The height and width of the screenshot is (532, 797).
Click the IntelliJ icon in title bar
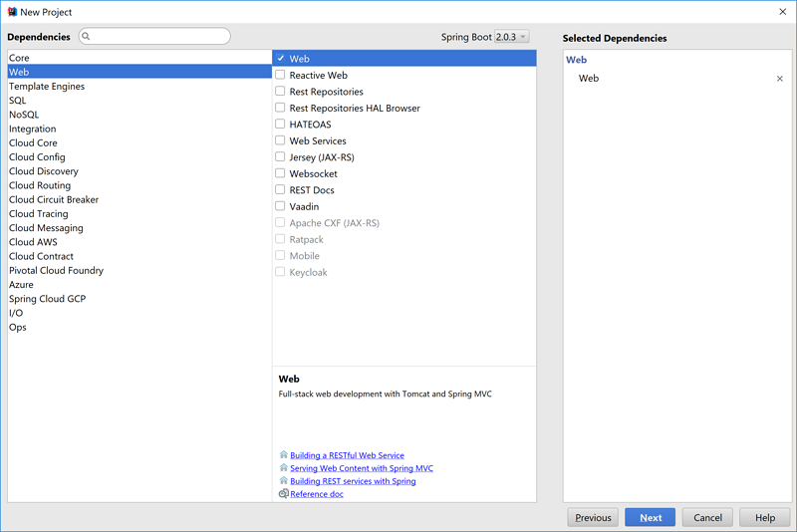coord(12,12)
